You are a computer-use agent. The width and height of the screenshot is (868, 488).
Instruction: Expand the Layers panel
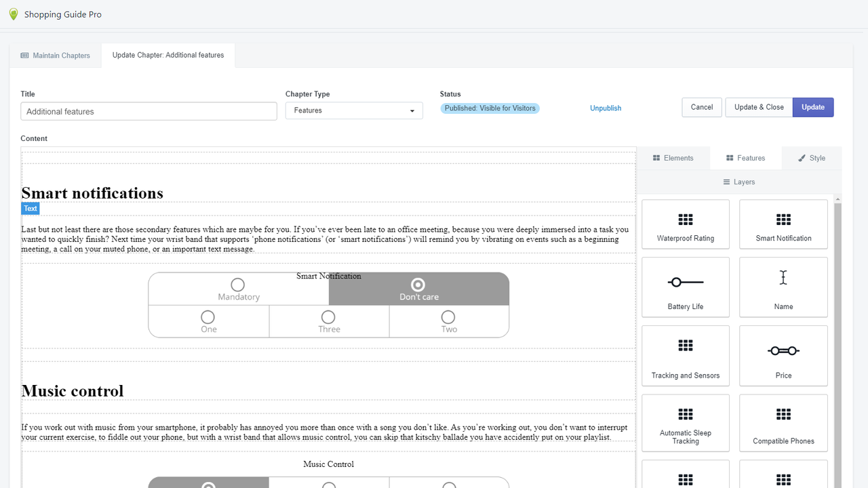tap(738, 182)
